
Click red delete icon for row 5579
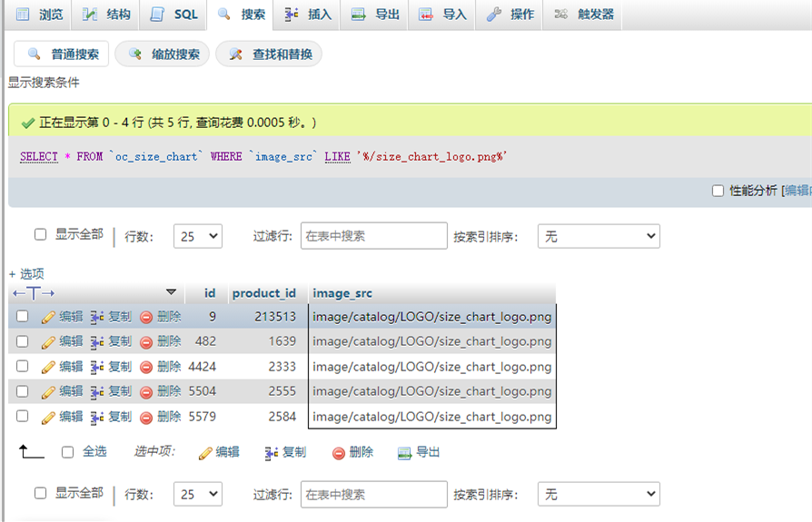tap(146, 417)
